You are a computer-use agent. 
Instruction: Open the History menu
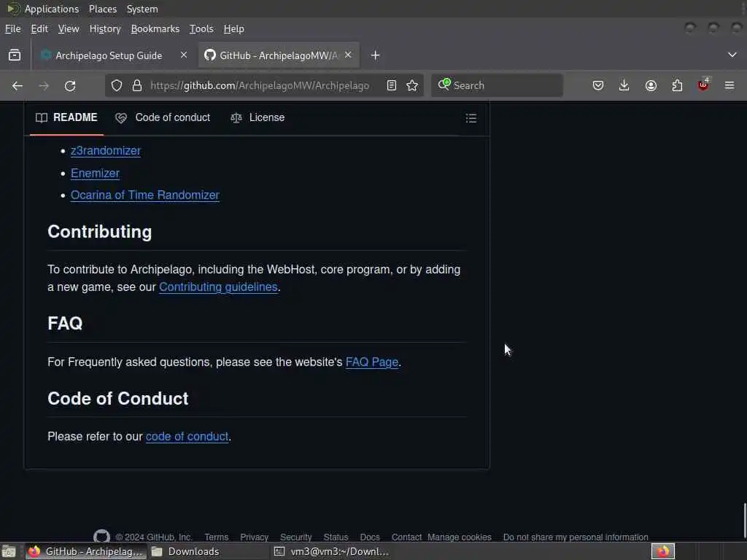click(105, 29)
